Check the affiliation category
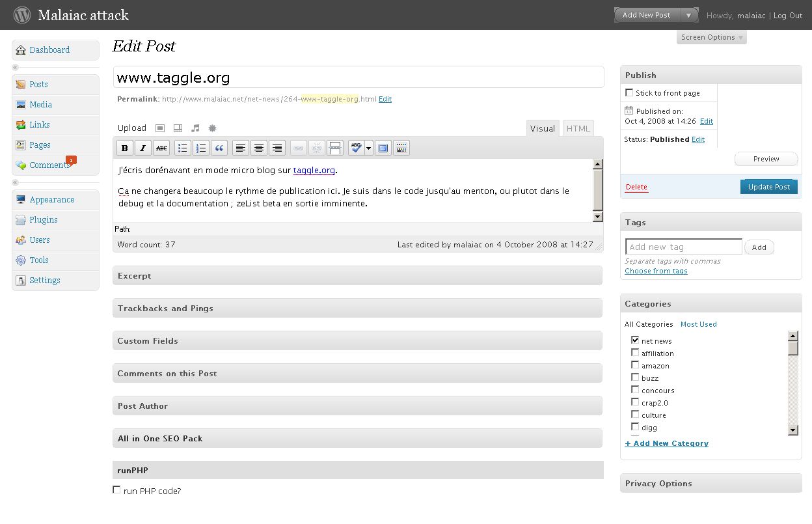Screen dimensions: 812x524 click(x=635, y=352)
